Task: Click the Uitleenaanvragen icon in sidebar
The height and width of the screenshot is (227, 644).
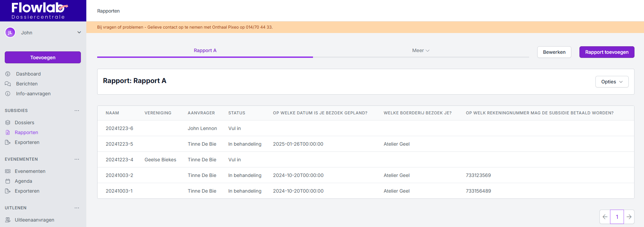Action: 8,220
